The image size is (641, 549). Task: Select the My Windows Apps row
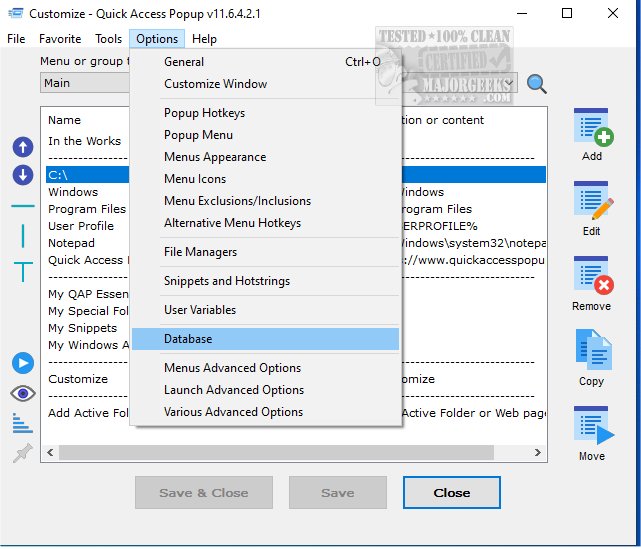point(88,345)
